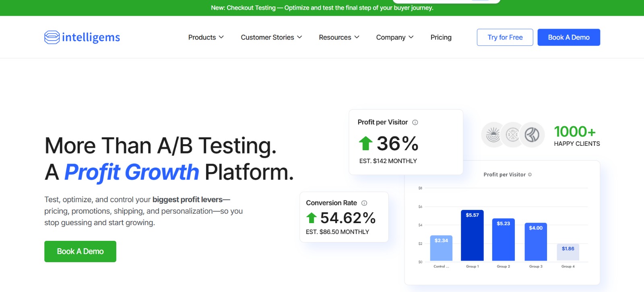Viewport: 644px width, 292px height.
Task: Click the green arrow beside 54.62%
Action: click(x=312, y=218)
